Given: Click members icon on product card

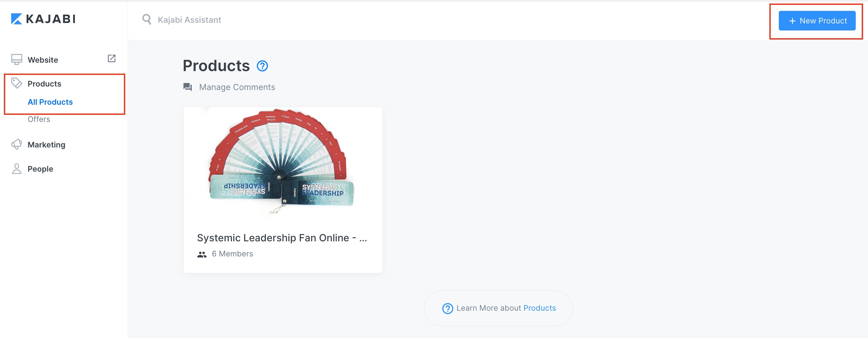Looking at the screenshot, I should pos(202,254).
